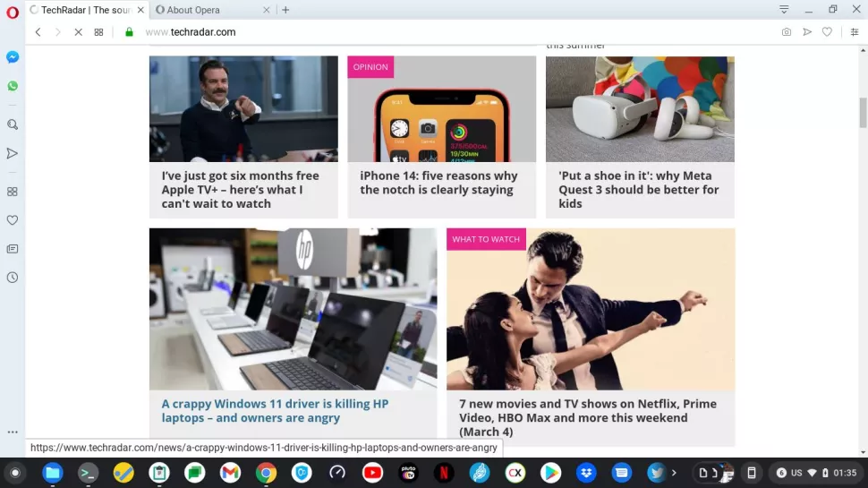Image resolution: width=868 pixels, height=488 pixels.
Task: Click the page vertical scrollbar thumb
Action: point(863,113)
